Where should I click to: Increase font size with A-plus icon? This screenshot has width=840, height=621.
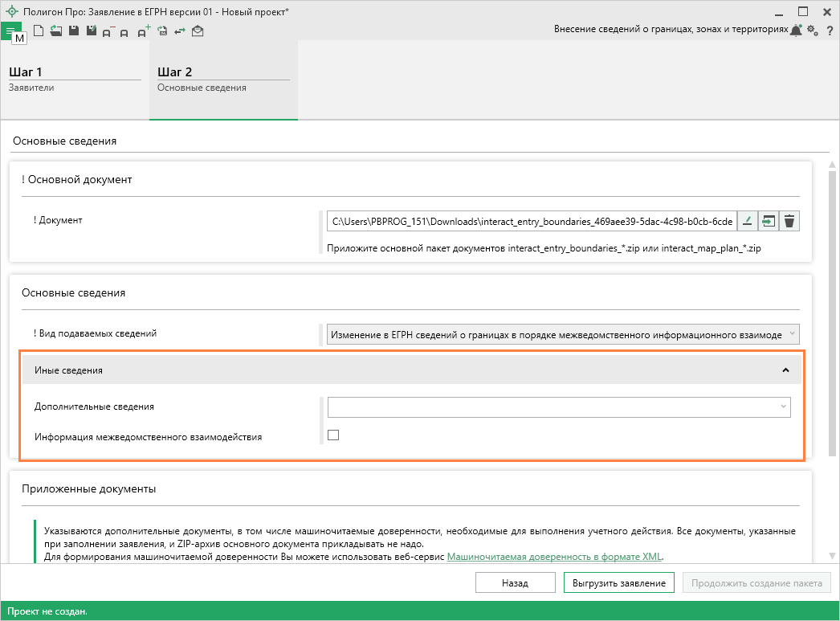coord(143,31)
